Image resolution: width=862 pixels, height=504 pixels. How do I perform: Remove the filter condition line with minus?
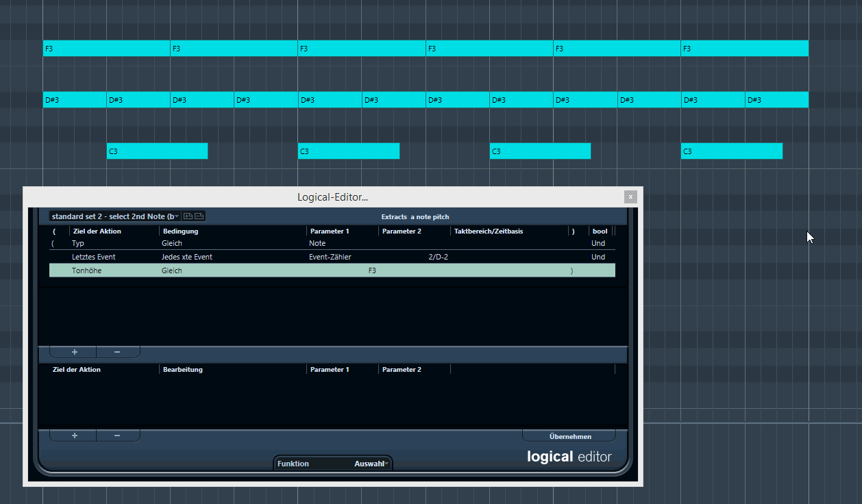[x=117, y=352]
